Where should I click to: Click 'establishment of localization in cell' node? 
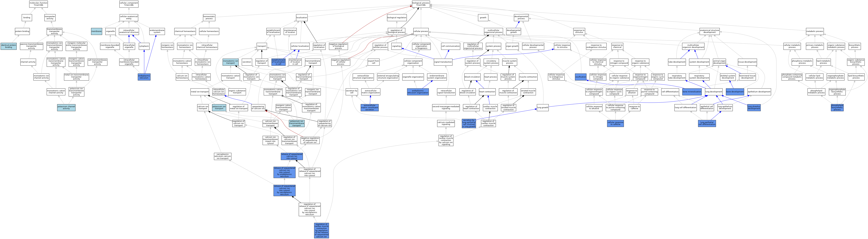(278, 62)
